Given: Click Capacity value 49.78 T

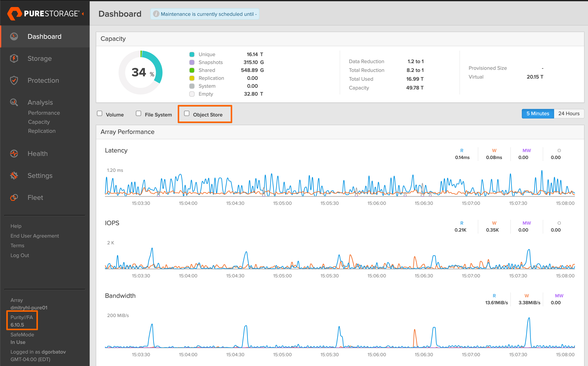Looking at the screenshot, I should (415, 88).
